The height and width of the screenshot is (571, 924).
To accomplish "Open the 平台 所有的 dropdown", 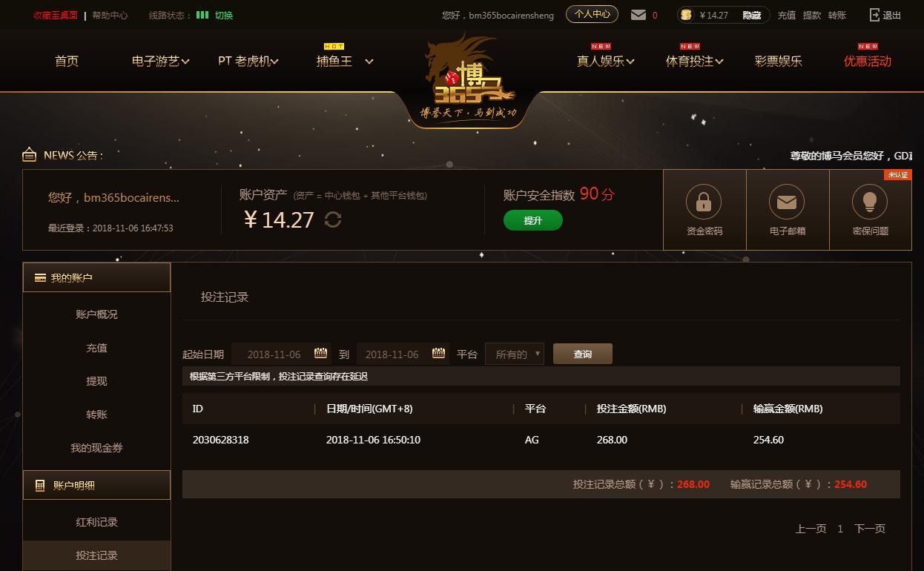I will [x=515, y=354].
